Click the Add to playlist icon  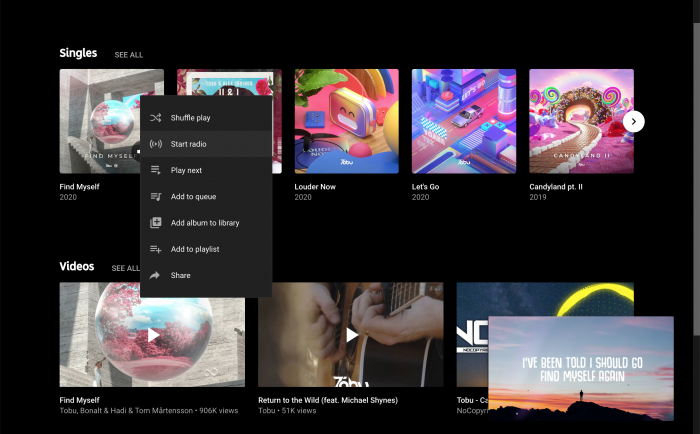[x=155, y=249]
